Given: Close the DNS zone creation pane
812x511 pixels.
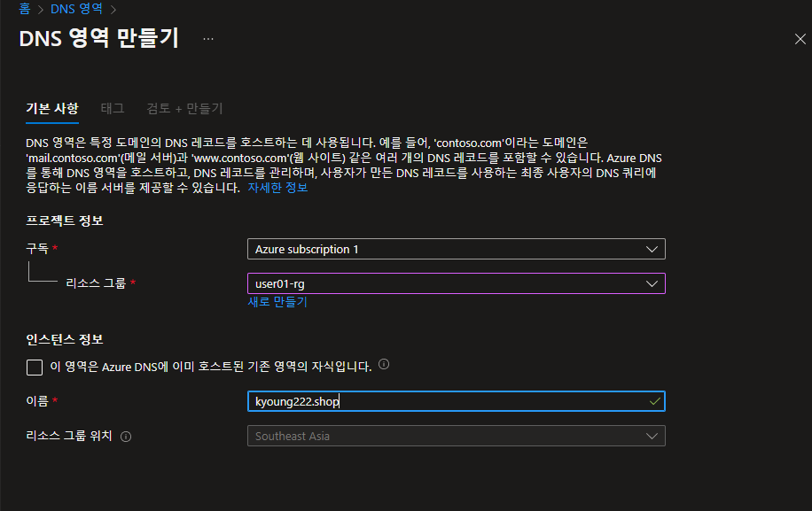Looking at the screenshot, I should click(x=800, y=39).
